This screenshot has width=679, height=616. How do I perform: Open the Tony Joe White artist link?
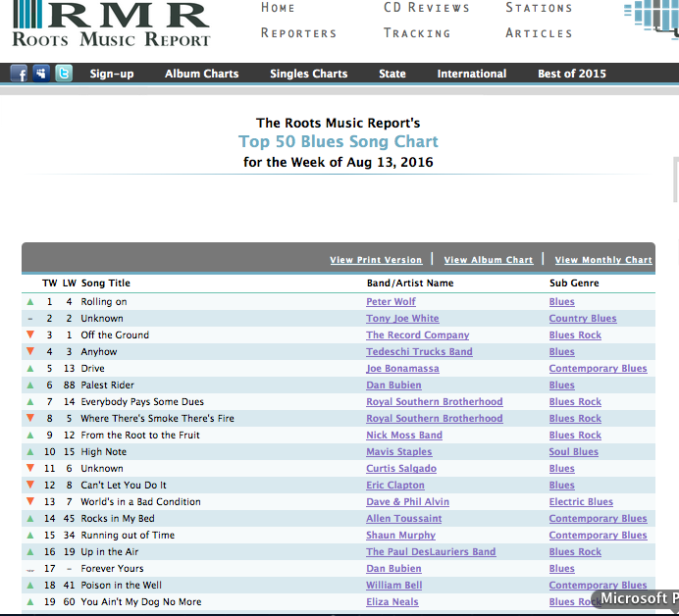pyautogui.click(x=402, y=319)
